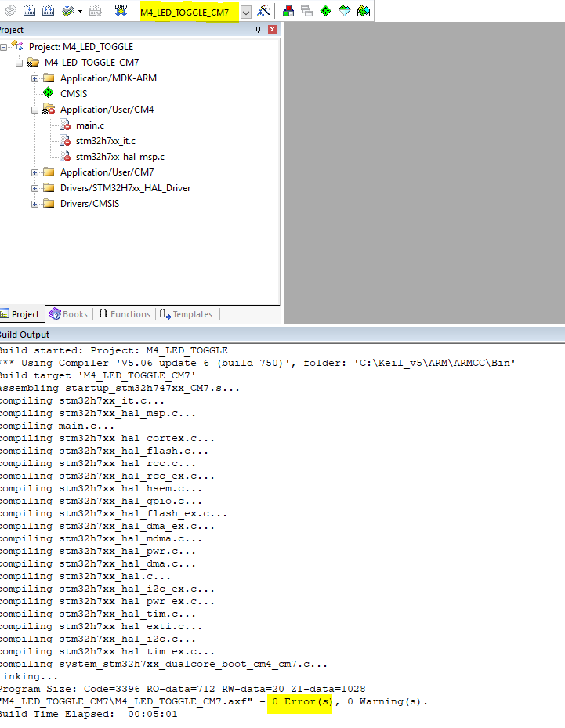Select stm32h7xx_it.c in the project tree
This screenshot has height=728, width=565.
click(x=105, y=141)
